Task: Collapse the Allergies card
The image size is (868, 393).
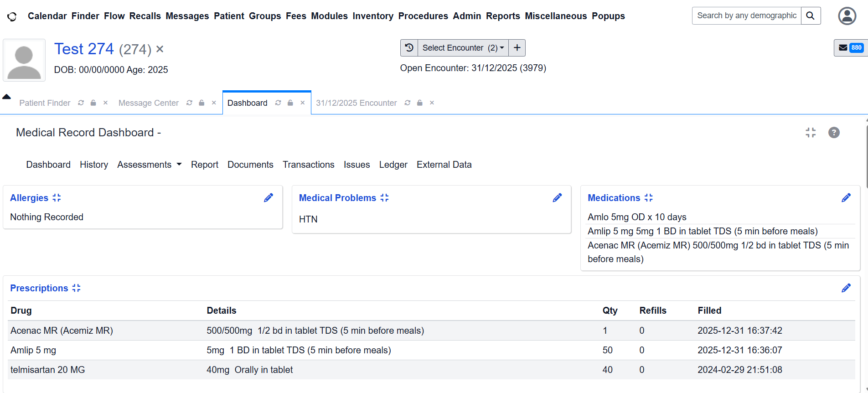Action: pos(57,198)
